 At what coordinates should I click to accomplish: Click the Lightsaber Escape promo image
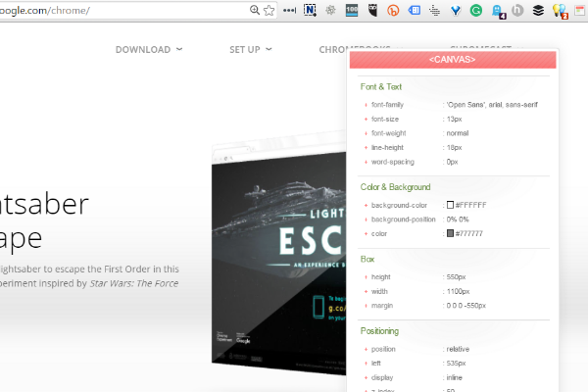click(x=279, y=255)
